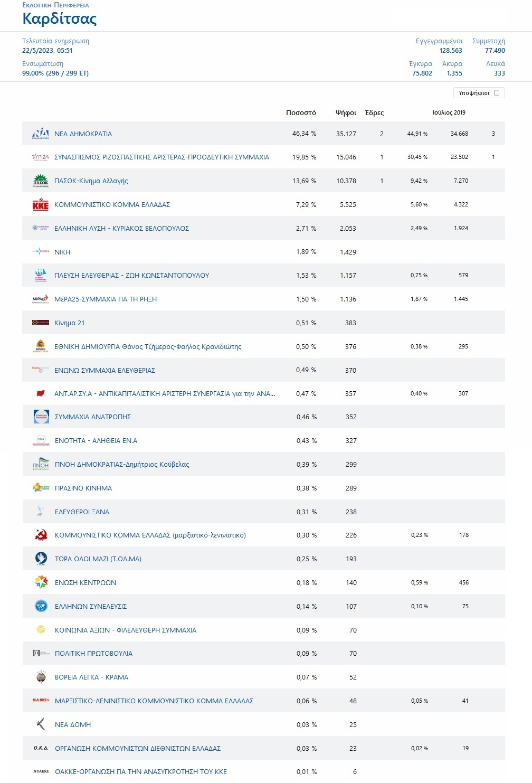Toggle the Υποψήφιοι checkbox

(497, 93)
